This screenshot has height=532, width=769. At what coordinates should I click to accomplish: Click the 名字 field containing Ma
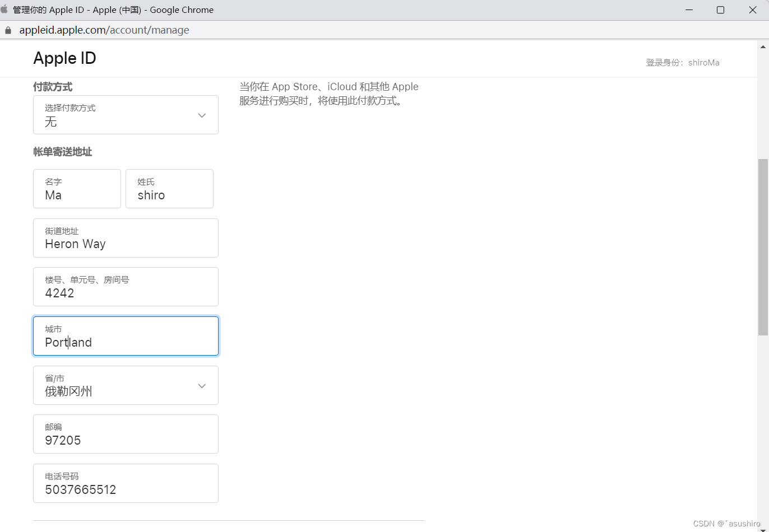pos(77,189)
